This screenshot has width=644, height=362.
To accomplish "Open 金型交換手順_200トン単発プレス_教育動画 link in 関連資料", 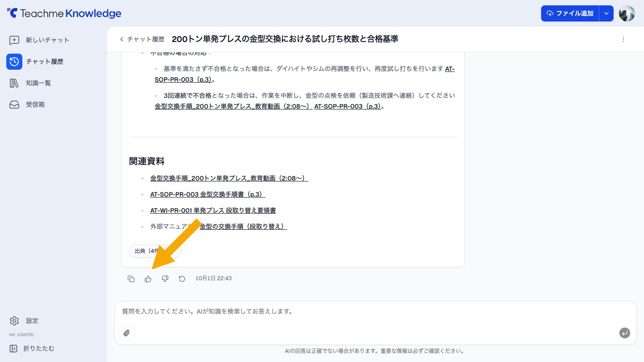I will [x=229, y=178].
